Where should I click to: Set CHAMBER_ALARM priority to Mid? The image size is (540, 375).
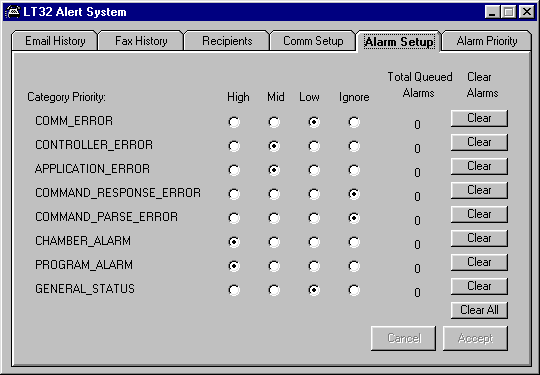[x=274, y=242]
